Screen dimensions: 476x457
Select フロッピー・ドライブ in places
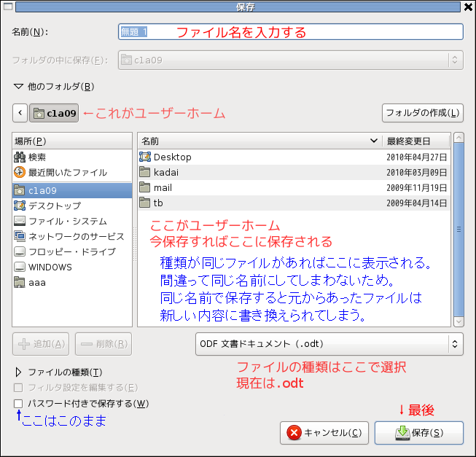(x=72, y=251)
